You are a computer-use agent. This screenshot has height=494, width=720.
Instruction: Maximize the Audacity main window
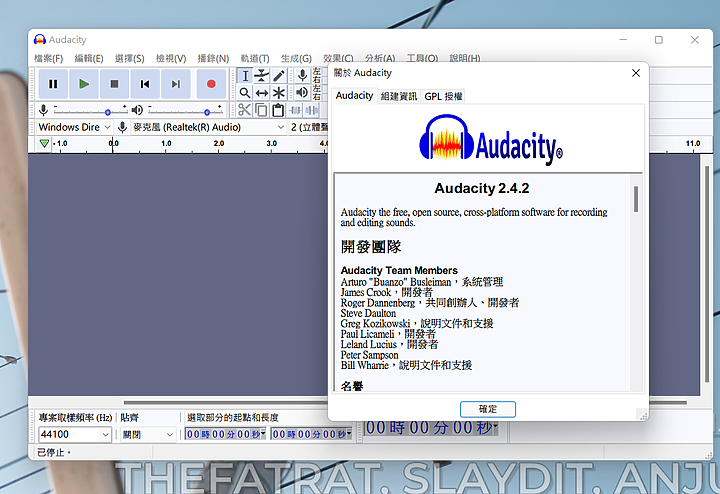click(658, 40)
